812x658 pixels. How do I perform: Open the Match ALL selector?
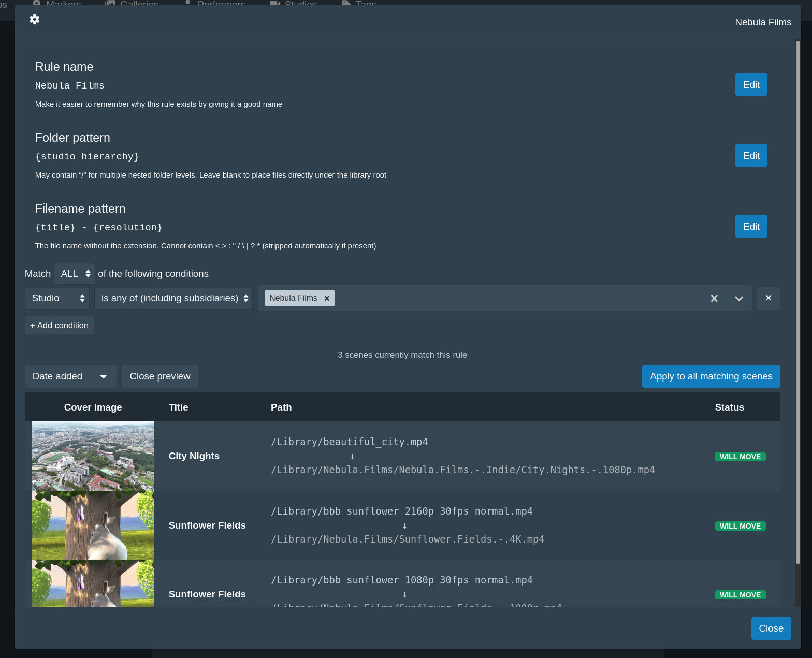(x=75, y=274)
